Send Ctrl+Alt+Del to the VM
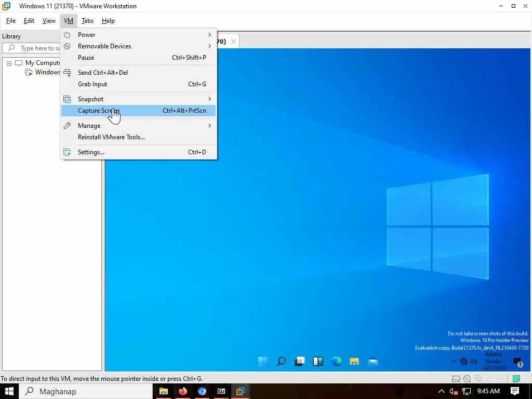Screen dimensions: 532x399 point(138,73)
